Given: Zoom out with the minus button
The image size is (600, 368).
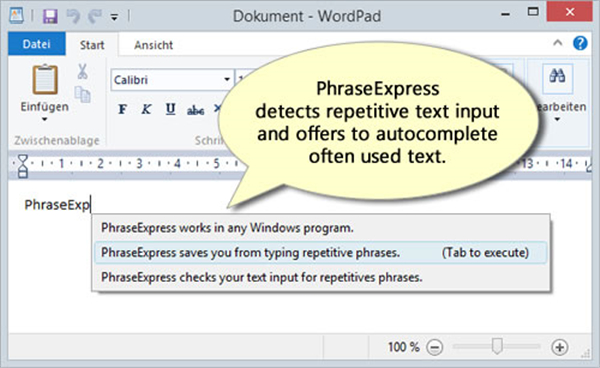Looking at the screenshot, I should click(x=435, y=347).
